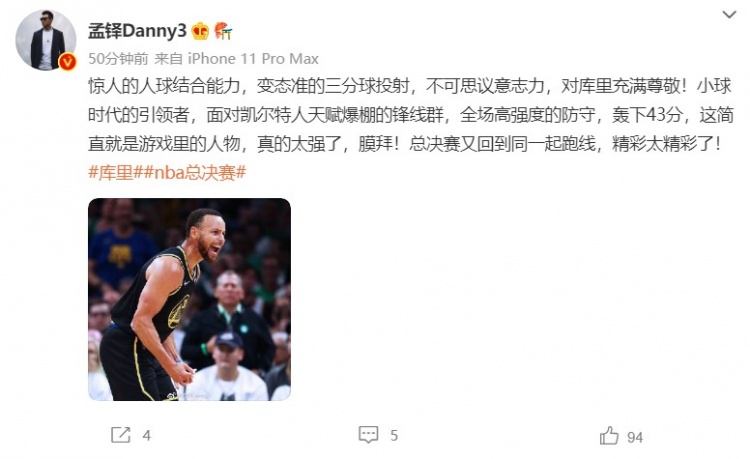Click the gold crown membership icon
750x459 pixels.
coord(200,32)
